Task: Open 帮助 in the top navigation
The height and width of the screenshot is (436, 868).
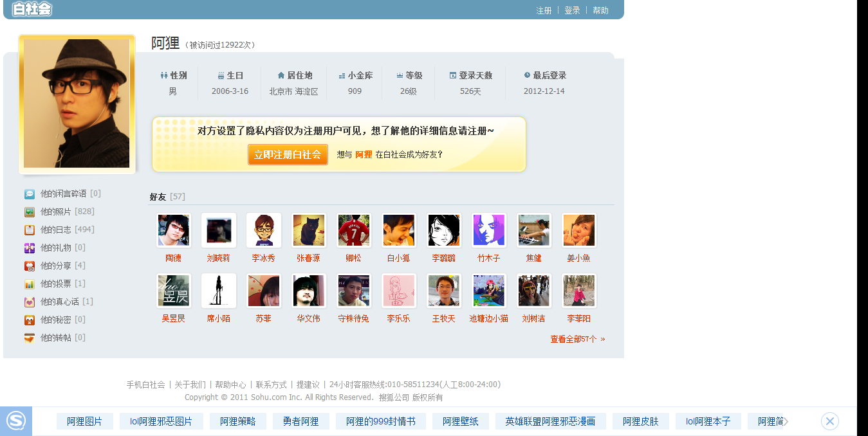Action: pyautogui.click(x=600, y=10)
